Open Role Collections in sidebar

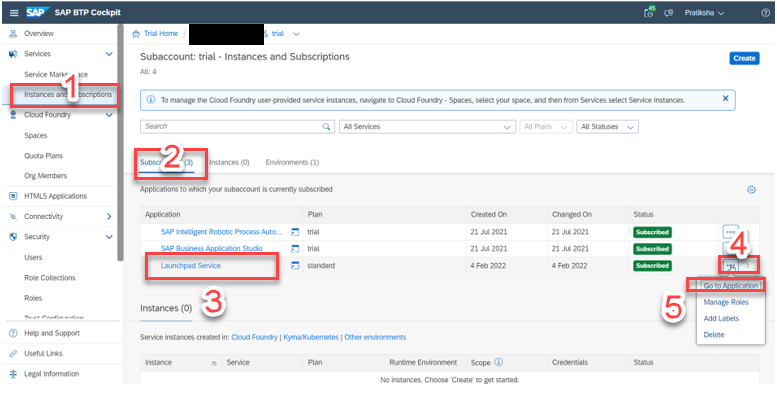(50, 278)
